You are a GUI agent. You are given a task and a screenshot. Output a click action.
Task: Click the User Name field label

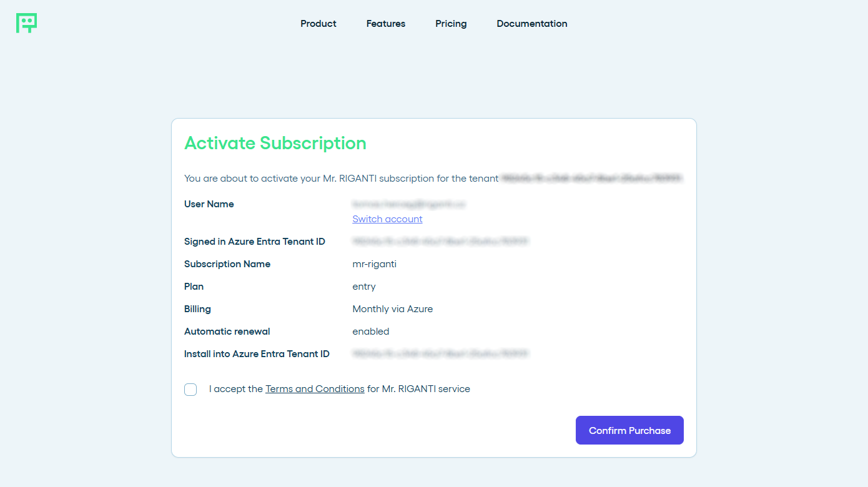[209, 204]
